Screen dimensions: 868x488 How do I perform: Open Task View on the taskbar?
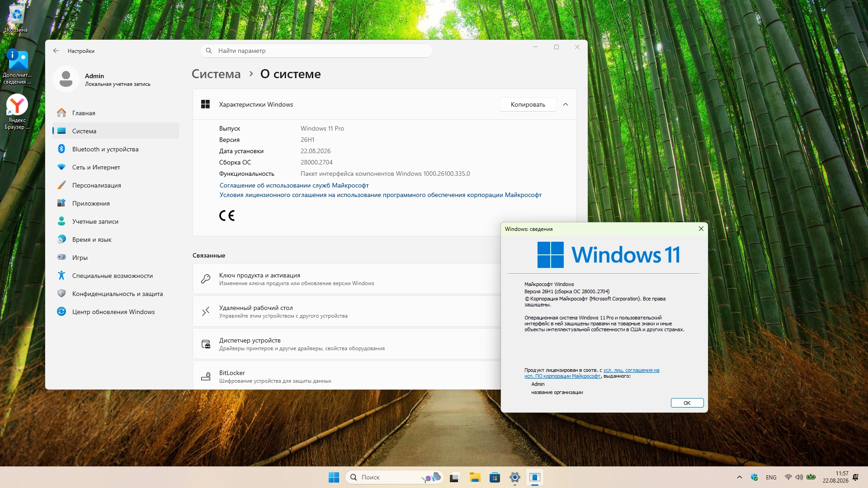[x=454, y=477]
